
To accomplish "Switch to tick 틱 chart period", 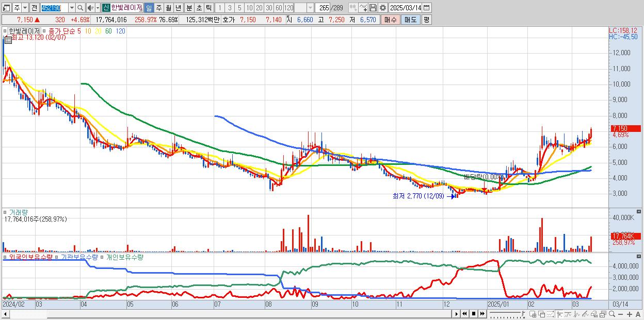I will (x=208, y=8).
